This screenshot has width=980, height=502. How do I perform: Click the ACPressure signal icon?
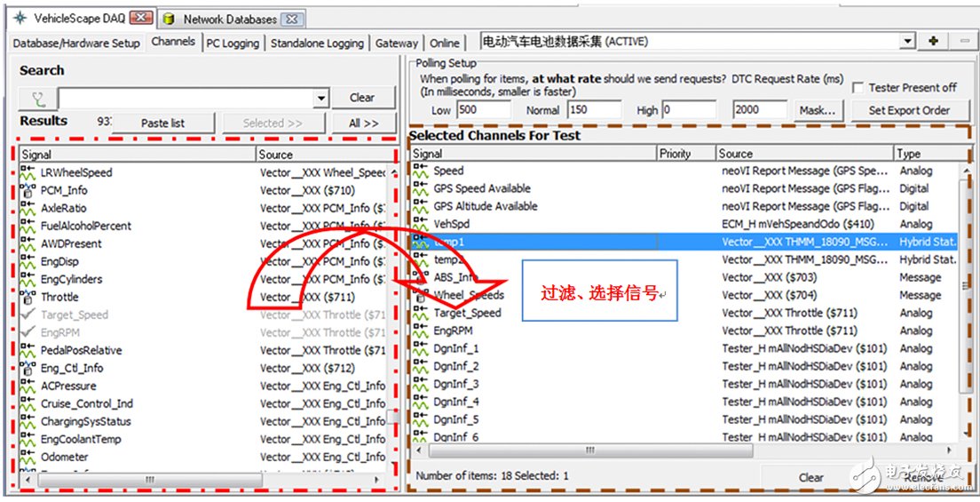[27, 386]
